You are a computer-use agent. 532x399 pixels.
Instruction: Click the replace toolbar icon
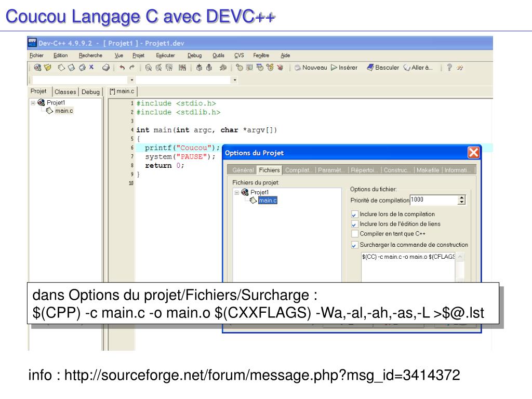tap(159, 68)
